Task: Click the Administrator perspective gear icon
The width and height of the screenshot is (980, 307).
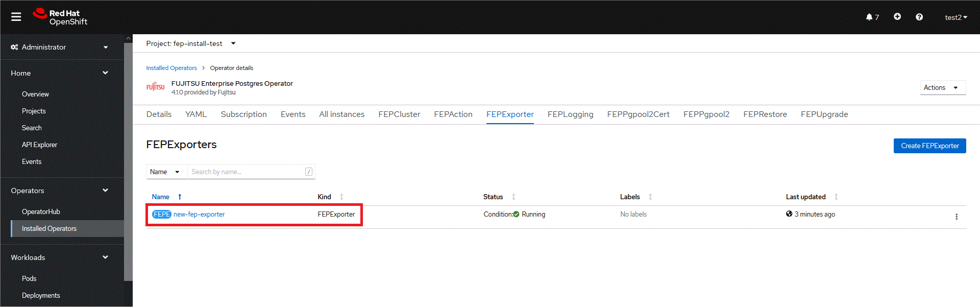Action: tap(14, 47)
